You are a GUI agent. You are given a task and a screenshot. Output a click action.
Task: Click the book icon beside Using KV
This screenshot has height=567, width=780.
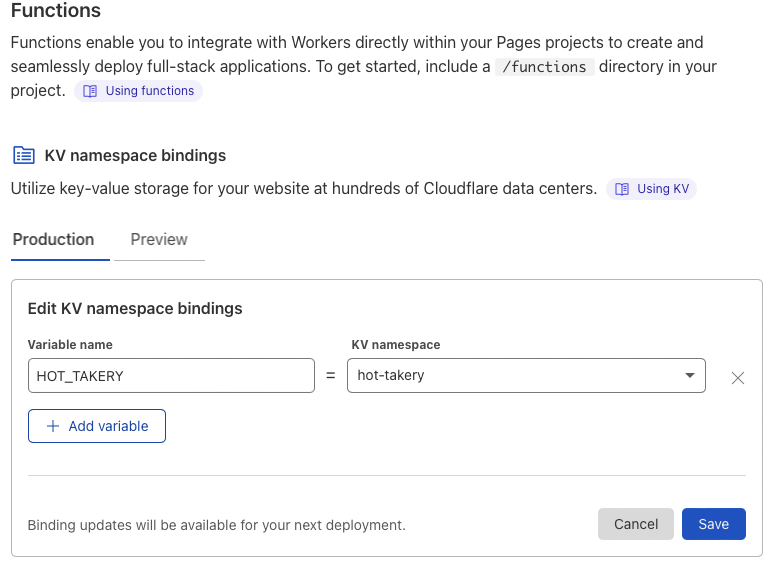622,188
